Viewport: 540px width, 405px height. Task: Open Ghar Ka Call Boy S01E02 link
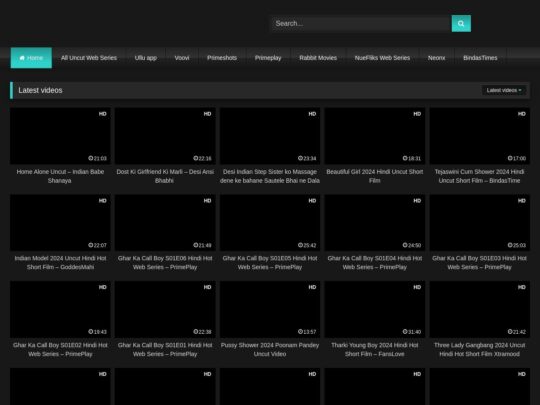tap(60, 349)
